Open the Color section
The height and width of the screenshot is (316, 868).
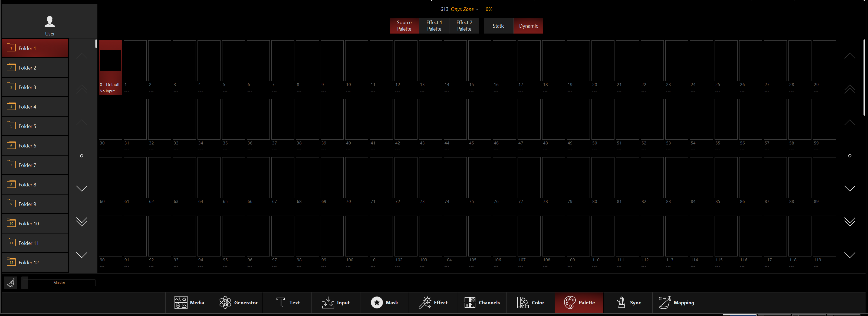click(x=530, y=302)
